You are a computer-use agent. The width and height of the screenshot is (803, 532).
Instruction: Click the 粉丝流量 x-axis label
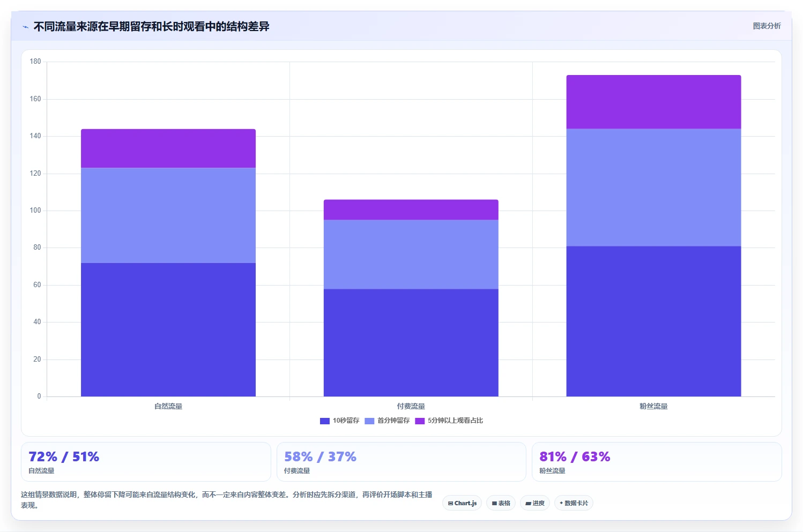pos(654,407)
